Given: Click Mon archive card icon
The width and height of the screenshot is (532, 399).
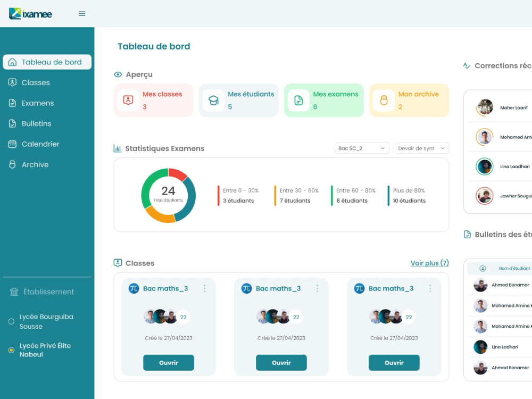Looking at the screenshot, I should [384, 101].
